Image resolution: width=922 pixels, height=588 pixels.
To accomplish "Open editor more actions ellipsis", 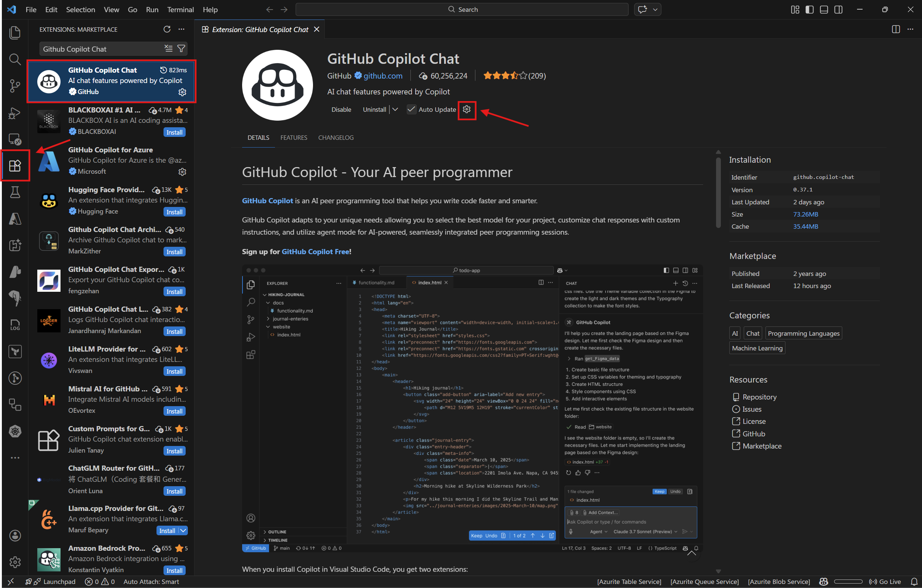I will [x=910, y=30].
